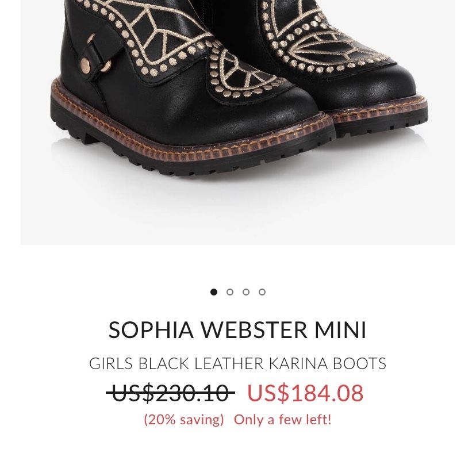
Task: Click the grey product photo background below boots
Action: pyautogui.click(x=237, y=209)
